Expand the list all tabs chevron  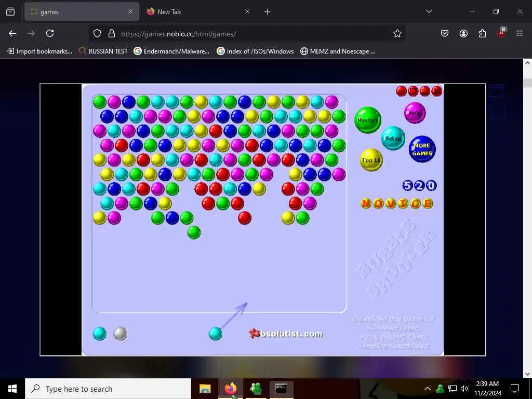click(429, 11)
